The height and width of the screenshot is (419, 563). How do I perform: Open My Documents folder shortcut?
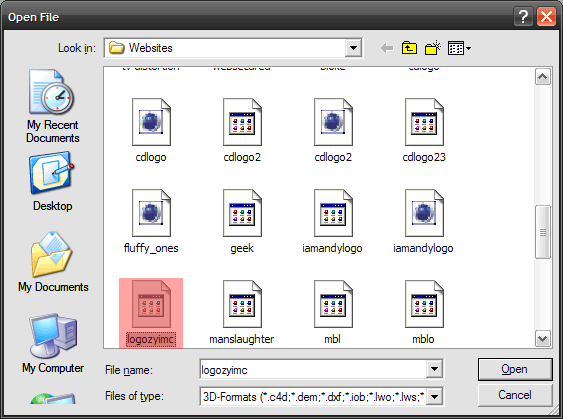(53, 262)
